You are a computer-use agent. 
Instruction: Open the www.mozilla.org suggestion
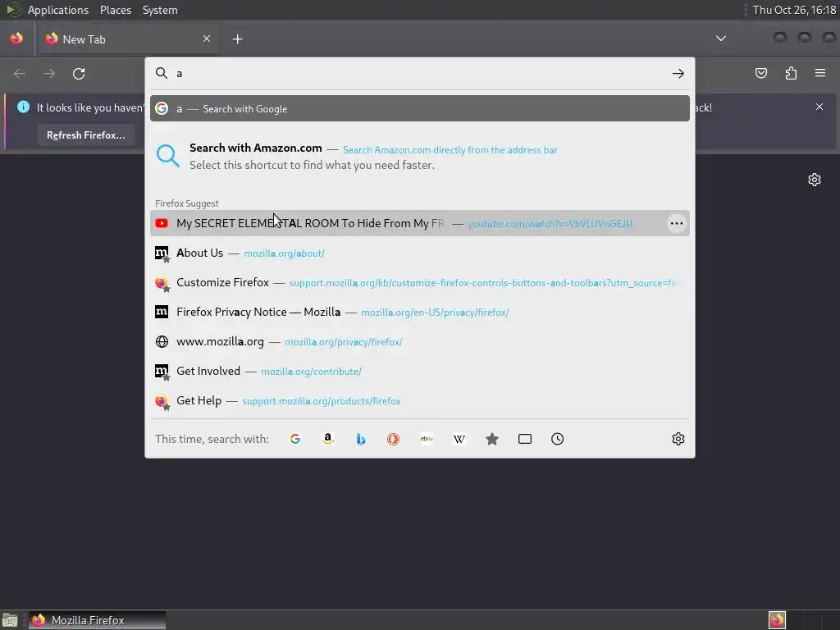click(x=419, y=342)
